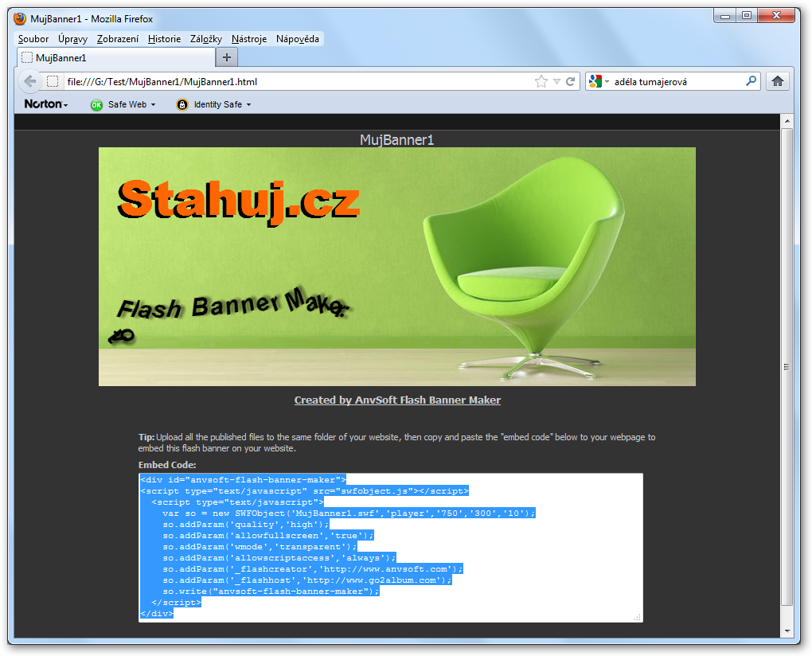Open a new tab with the plus button
The height and width of the screenshot is (656, 812).
tap(227, 57)
